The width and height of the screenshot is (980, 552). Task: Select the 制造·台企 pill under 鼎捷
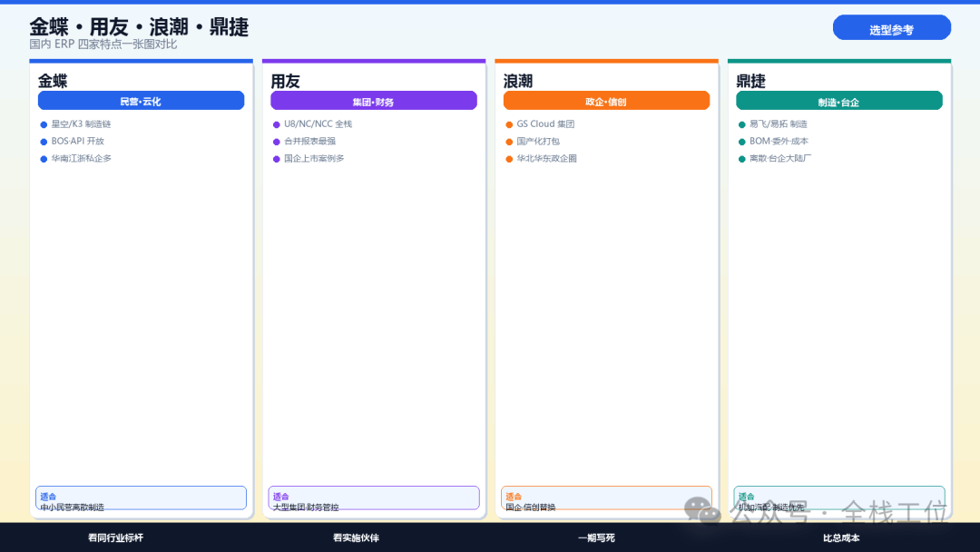click(x=839, y=101)
